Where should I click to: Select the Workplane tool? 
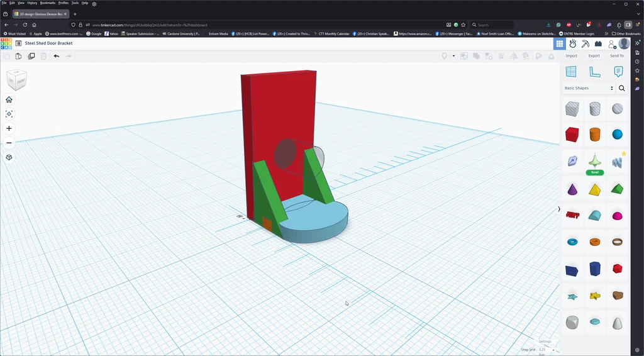point(571,72)
